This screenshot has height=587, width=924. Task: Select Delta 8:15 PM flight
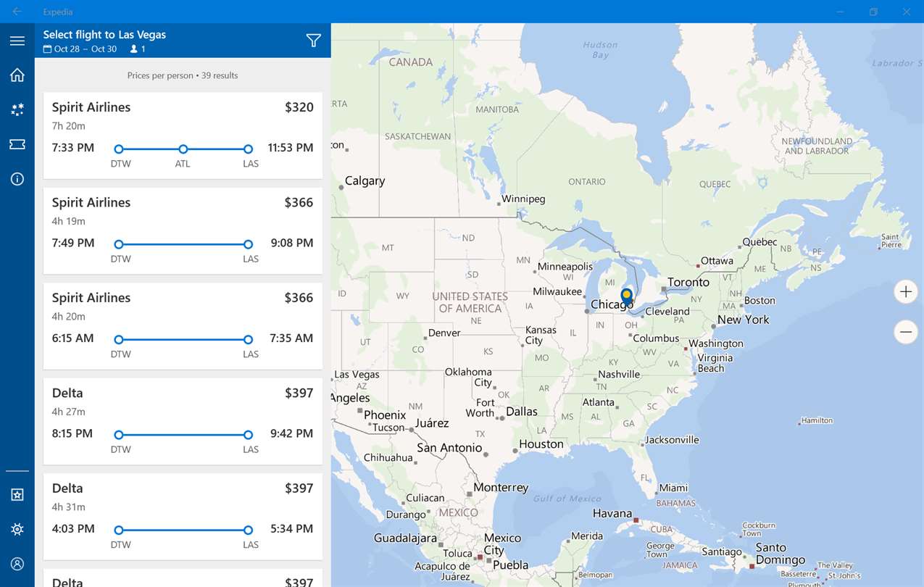coord(183,421)
